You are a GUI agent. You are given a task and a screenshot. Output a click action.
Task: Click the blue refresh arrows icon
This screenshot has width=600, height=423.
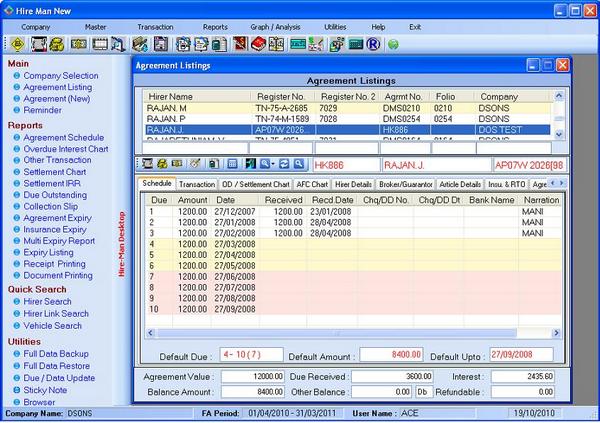pos(284,164)
